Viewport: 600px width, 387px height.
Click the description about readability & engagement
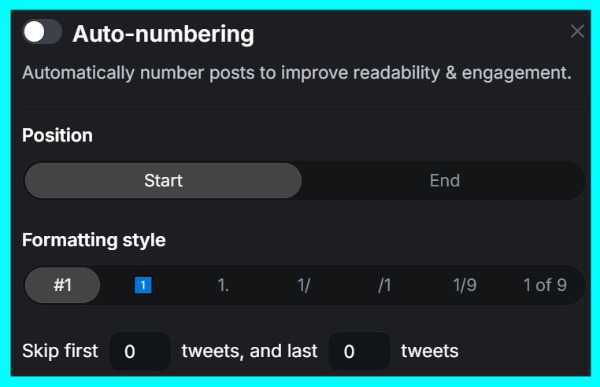tap(297, 73)
